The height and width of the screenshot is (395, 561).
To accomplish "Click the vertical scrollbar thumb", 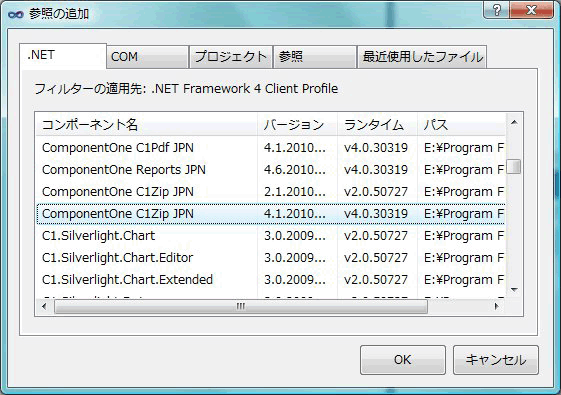I will pos(514,166).
